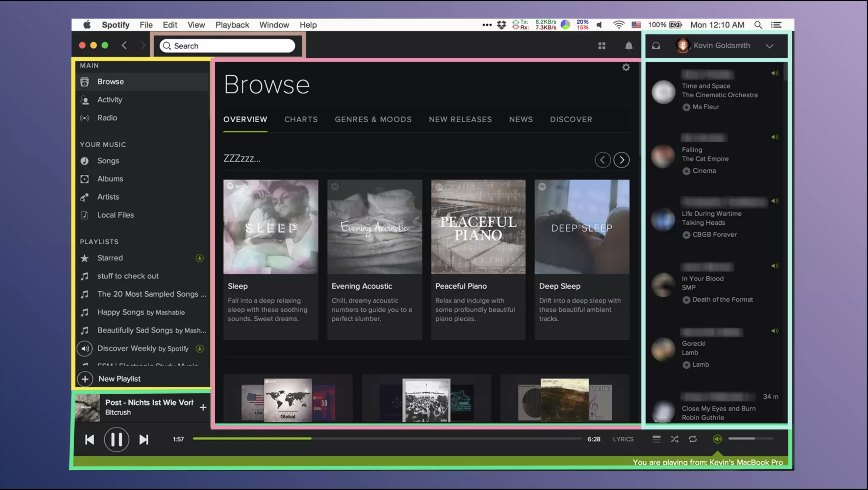Image resolution: width=868 pixels, height=490 pixels.
Task: Click the download icon next to Starred
Action: (200, 258)
